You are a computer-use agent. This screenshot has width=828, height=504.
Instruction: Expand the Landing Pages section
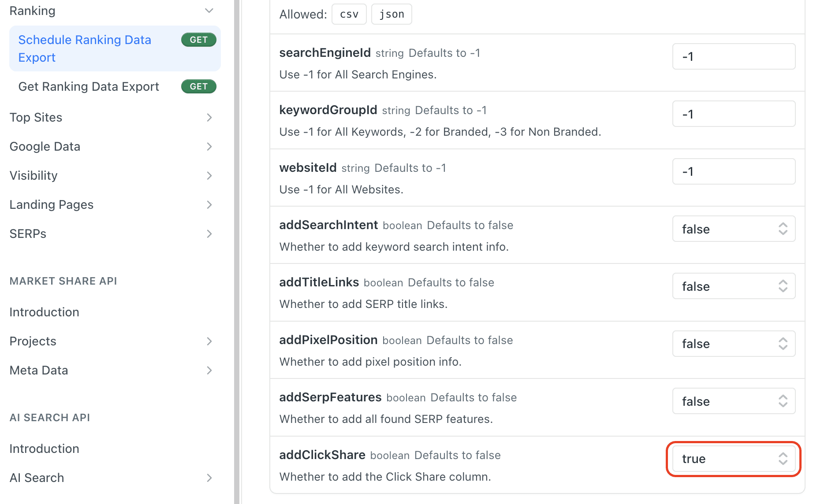[209, 205]
